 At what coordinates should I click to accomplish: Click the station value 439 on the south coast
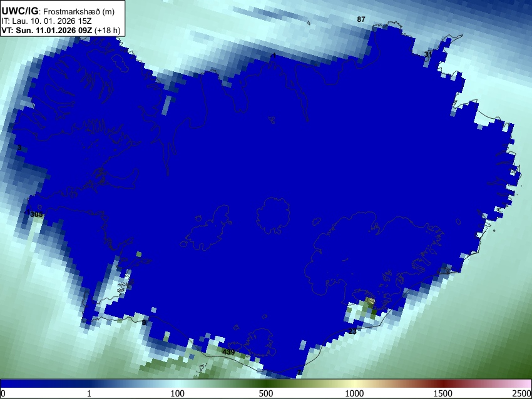click(x=228, y=352)
